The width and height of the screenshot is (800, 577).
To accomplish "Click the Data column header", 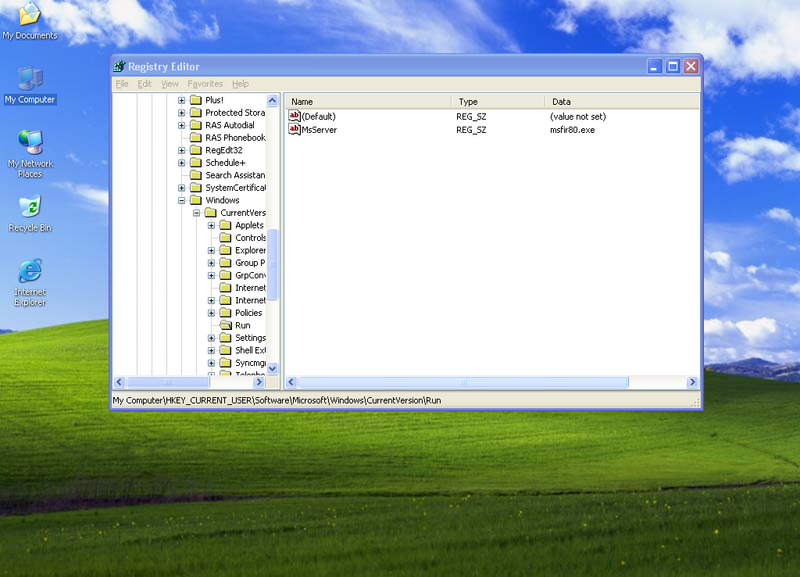I will pyautogui.click(x=622, y=102).
